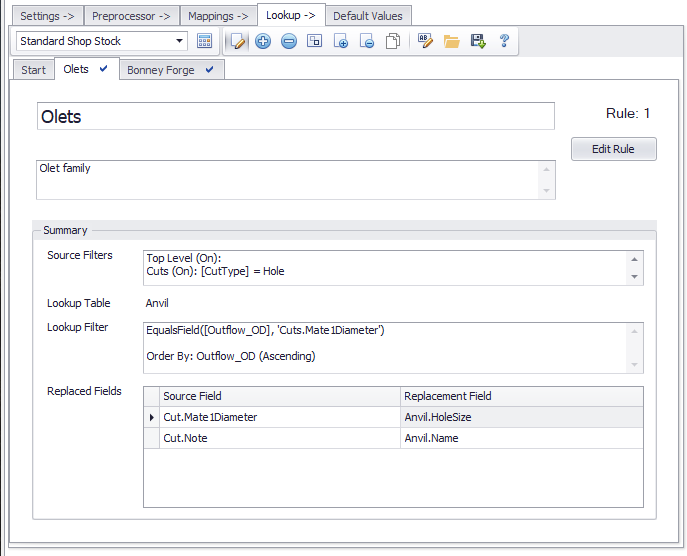Open help with question mark icon
This screenshot has width=687, height=556.
pos(504,41)
